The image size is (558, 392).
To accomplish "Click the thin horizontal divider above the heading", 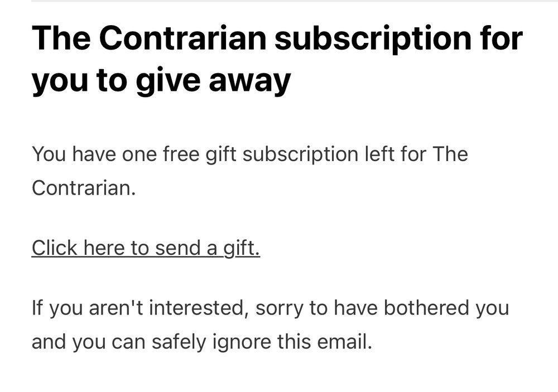I will point(295,1).
